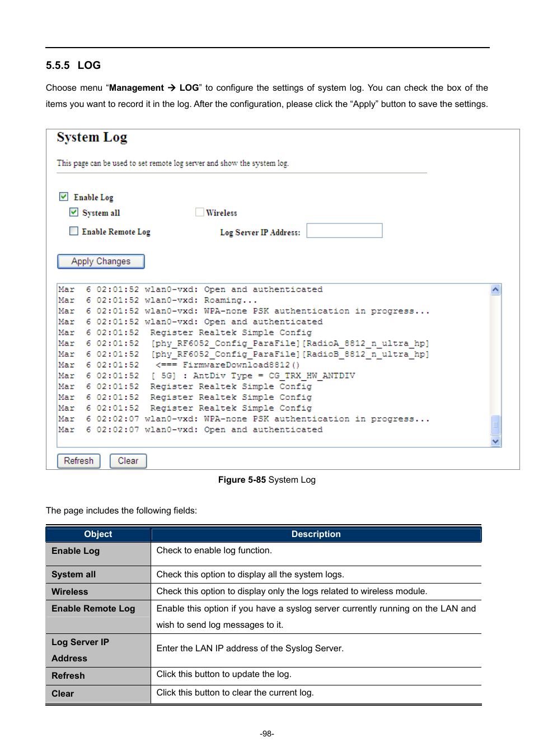534x756 pixels.
Task: Click the 'Wireless' row in fields table
Action: point(264,591)
